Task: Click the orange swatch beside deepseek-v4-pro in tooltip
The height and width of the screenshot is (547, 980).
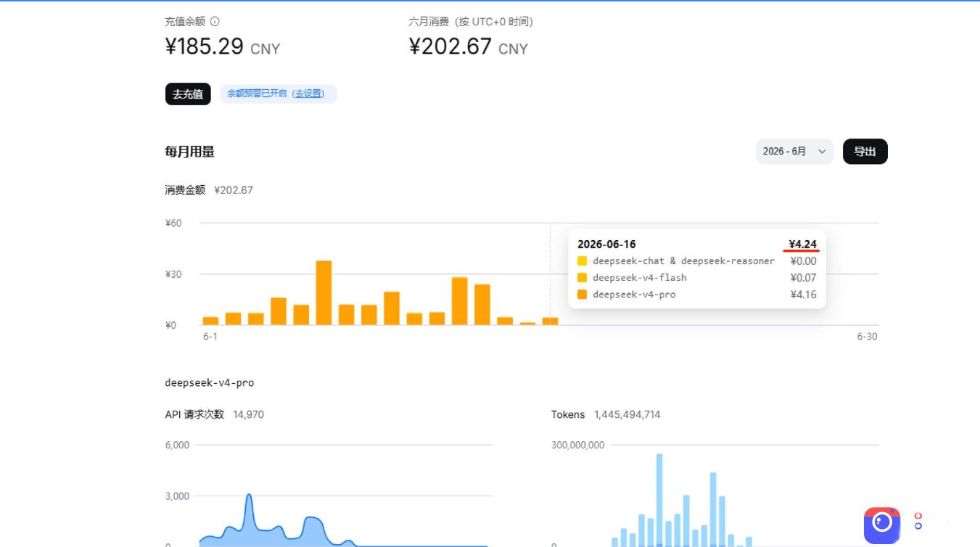Action: click(x=582, y=295)
